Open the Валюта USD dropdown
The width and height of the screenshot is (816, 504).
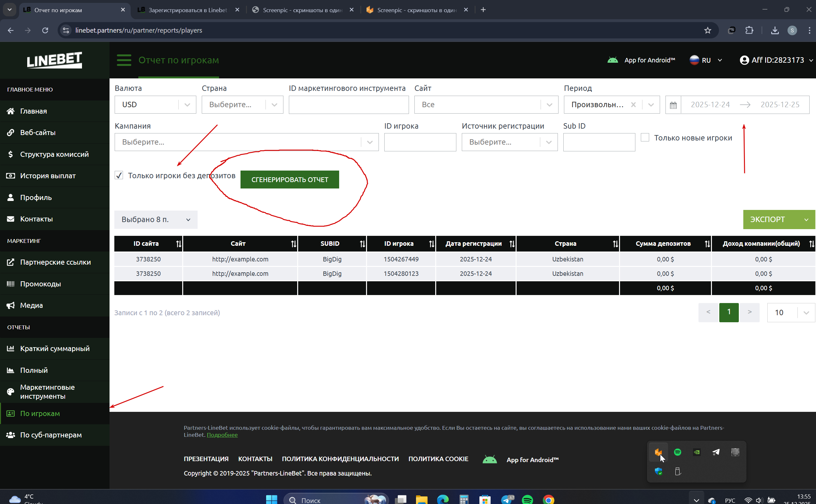click(155, 105)
